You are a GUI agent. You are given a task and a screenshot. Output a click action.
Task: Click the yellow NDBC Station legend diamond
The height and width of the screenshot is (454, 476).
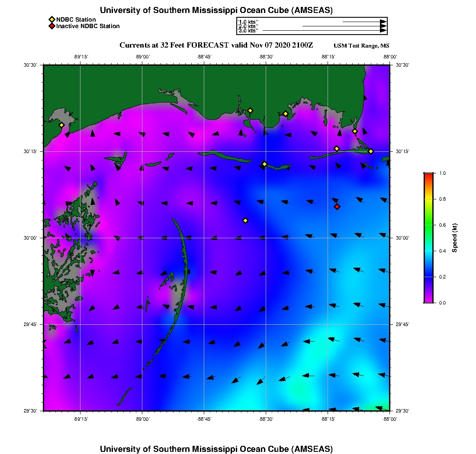(x=51, y=20)
